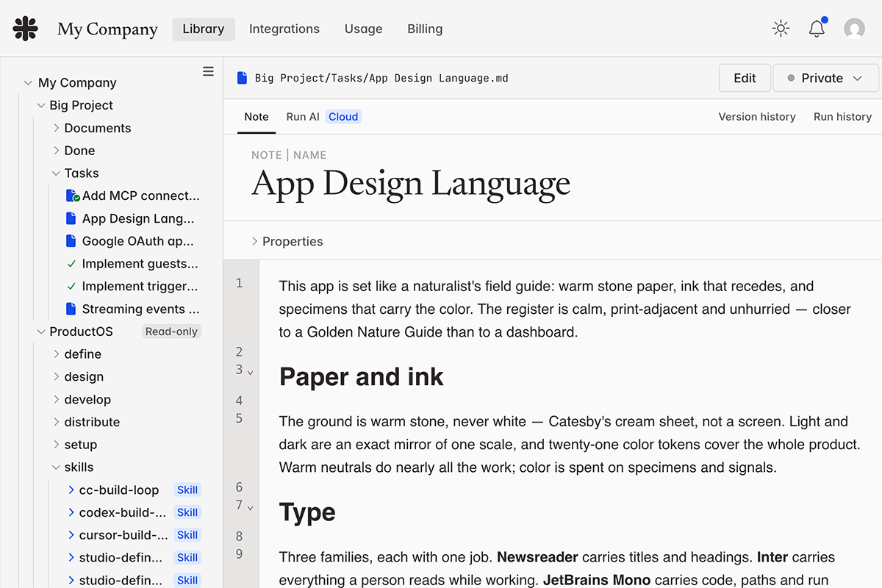Viewport: 882px width, 588px height.
Task: Expand the define folder
Action: click(x=57, y=354)
